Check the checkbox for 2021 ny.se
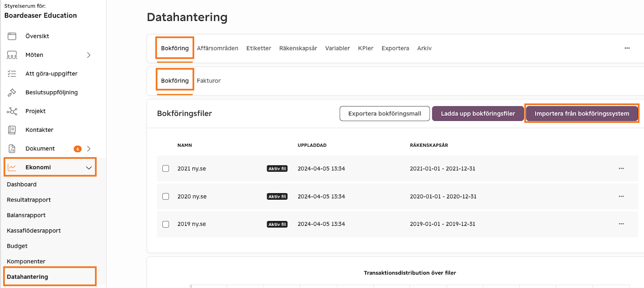The image size is (644, 288). (165, 168)
